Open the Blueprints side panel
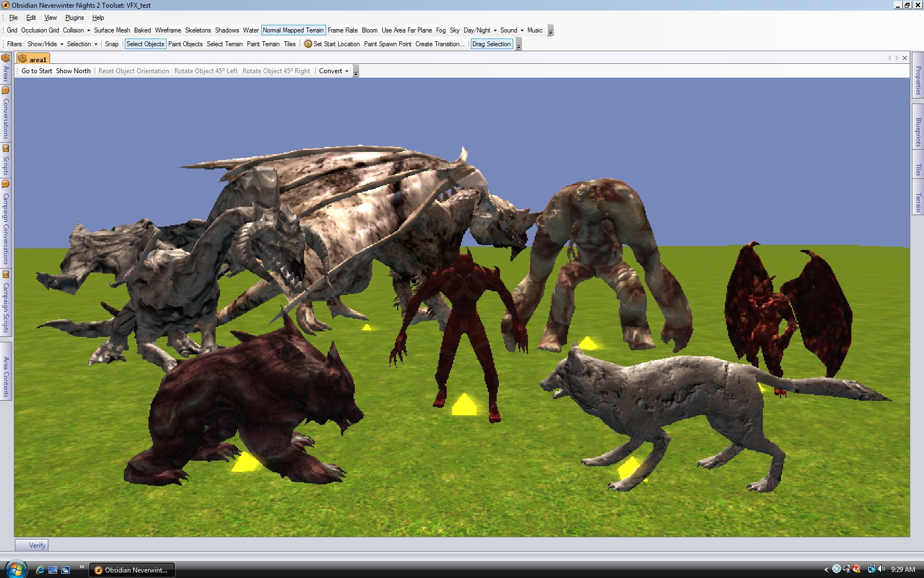924x578 pixels. point(918,132)
